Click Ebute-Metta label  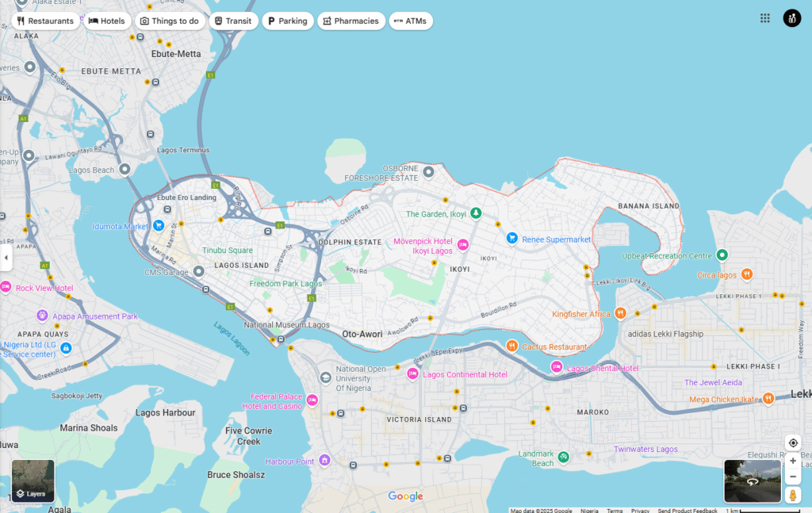176,54
